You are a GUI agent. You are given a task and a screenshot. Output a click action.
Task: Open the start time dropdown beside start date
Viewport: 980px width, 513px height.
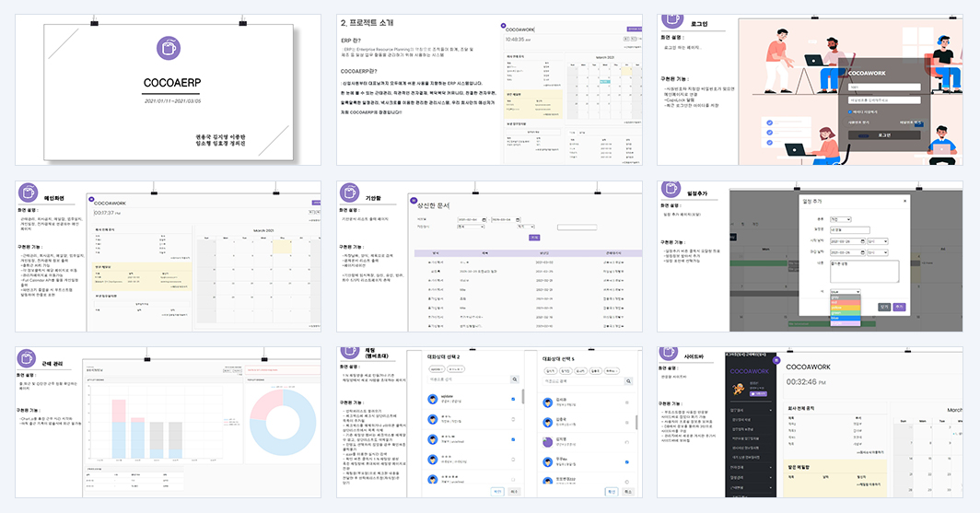[878, 241]
